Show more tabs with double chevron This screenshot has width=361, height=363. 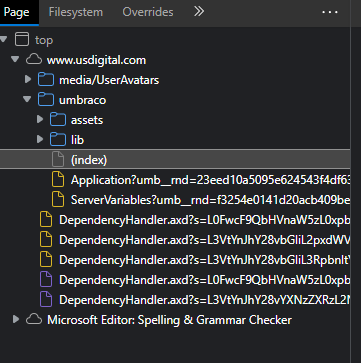(x=199, y=12)
